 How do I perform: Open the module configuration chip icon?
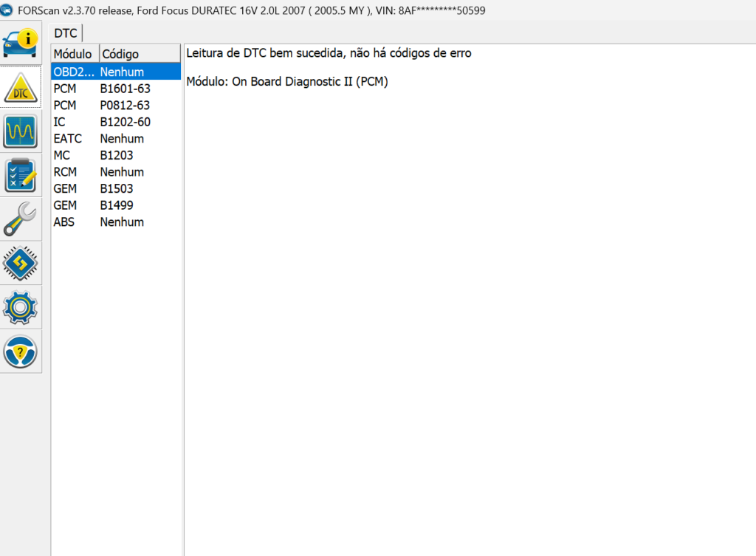coord(21,264)
